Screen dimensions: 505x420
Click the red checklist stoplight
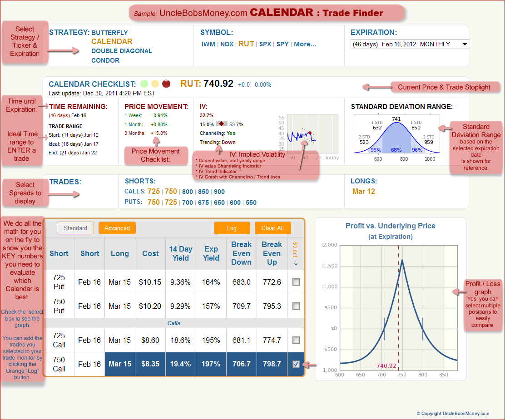[x=166, y=84]
